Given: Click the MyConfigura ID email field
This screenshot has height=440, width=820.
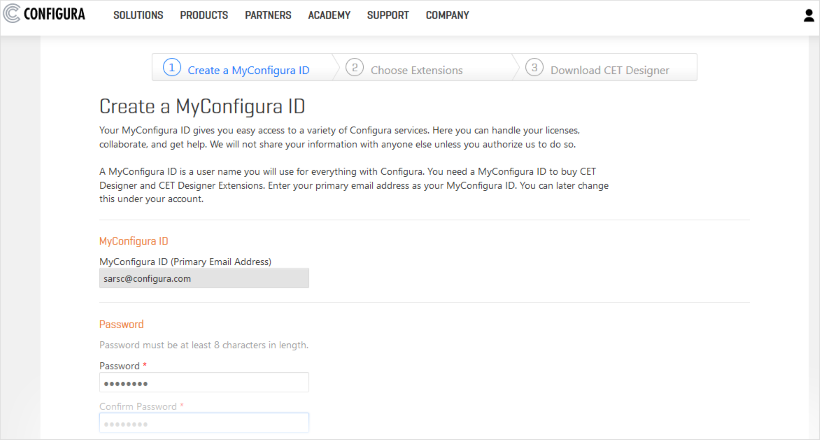Looking at the screenshot, I should (x=204, y=278).
